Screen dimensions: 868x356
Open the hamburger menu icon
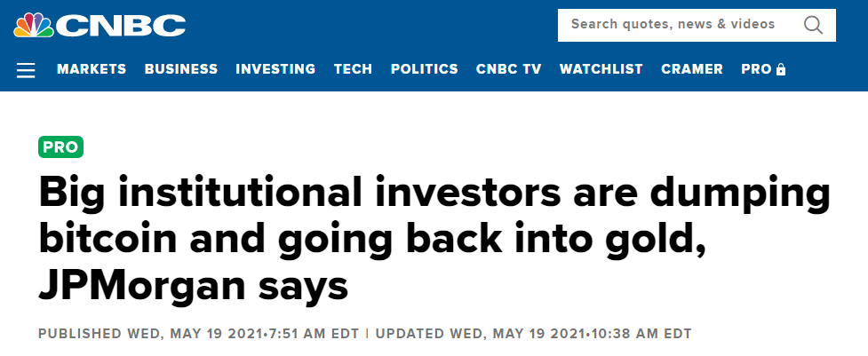pos(26,70)
